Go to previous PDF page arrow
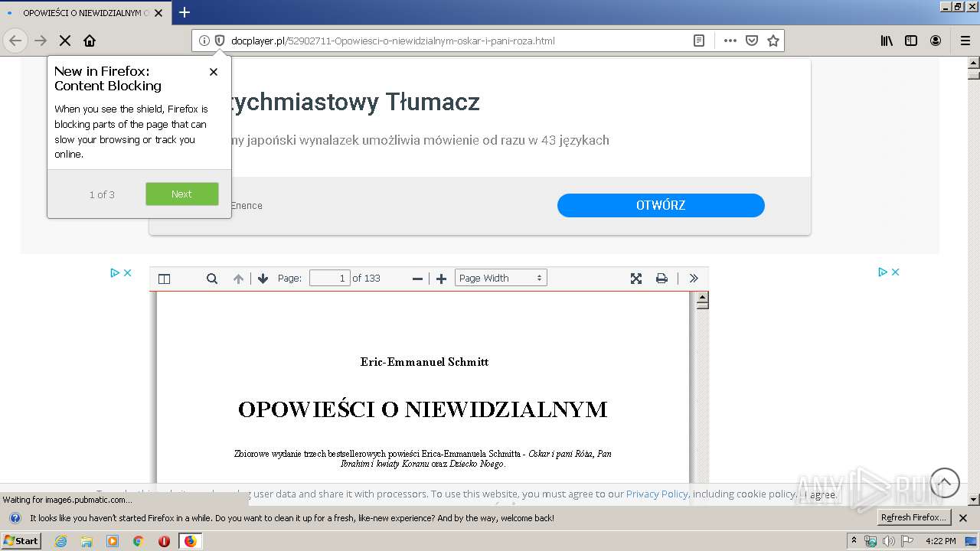This screenshot has height=551, width=980. (x=238, y=279)
